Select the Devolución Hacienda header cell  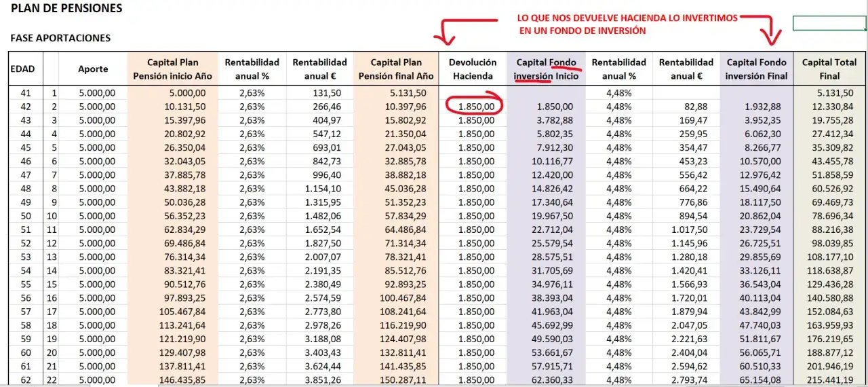click(473, 69)
